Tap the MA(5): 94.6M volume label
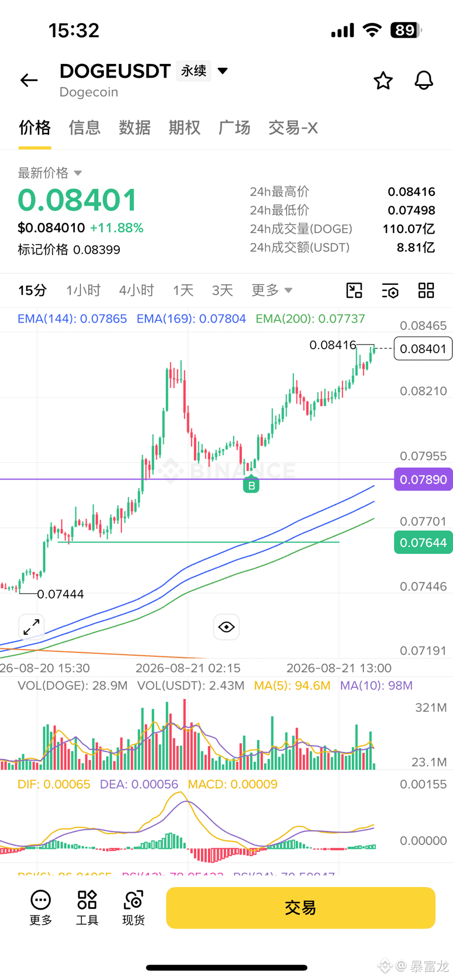 (292, 686)
